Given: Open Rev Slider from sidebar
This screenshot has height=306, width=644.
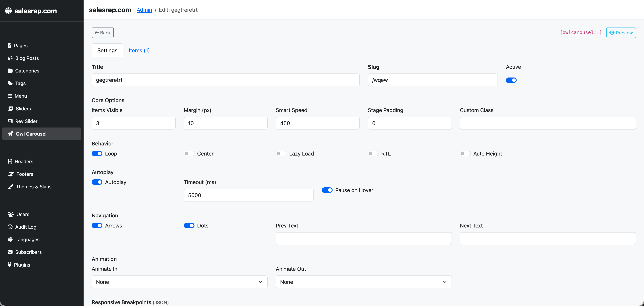Looking at the screenshot, I should click(x=26, y=121).
